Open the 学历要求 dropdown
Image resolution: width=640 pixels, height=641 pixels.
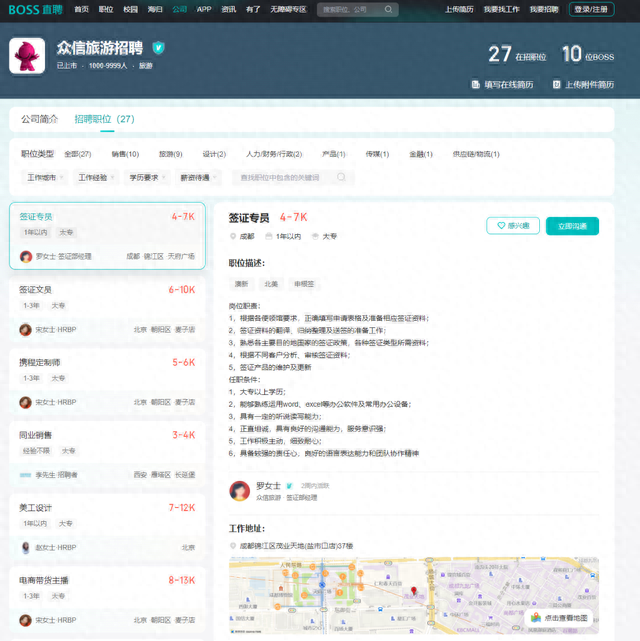[147, 177]
